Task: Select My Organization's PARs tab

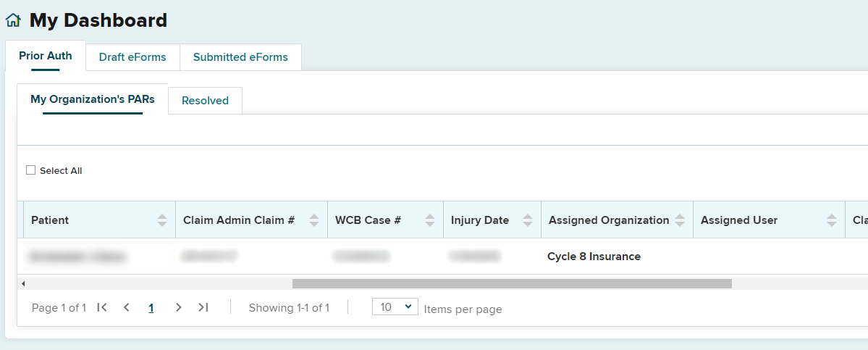Action: coord(93,99)
